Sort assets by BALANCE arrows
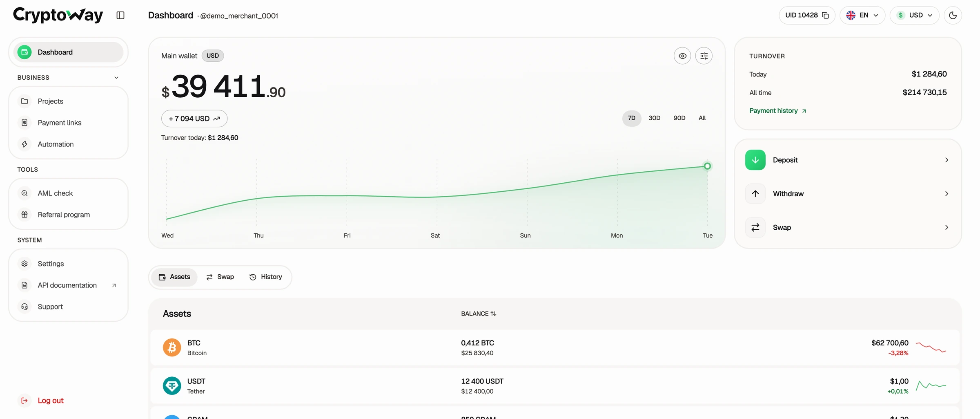980x419 pixels. click(x=493, y=314)
